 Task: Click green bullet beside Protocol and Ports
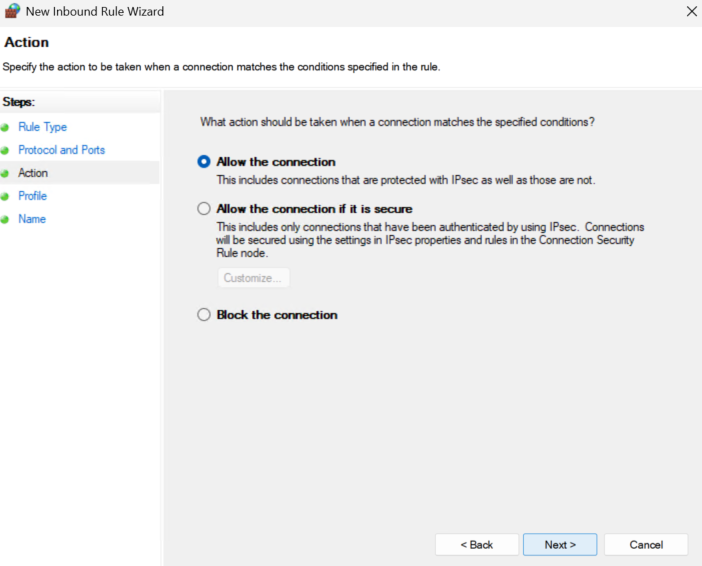tap(5, 150)
